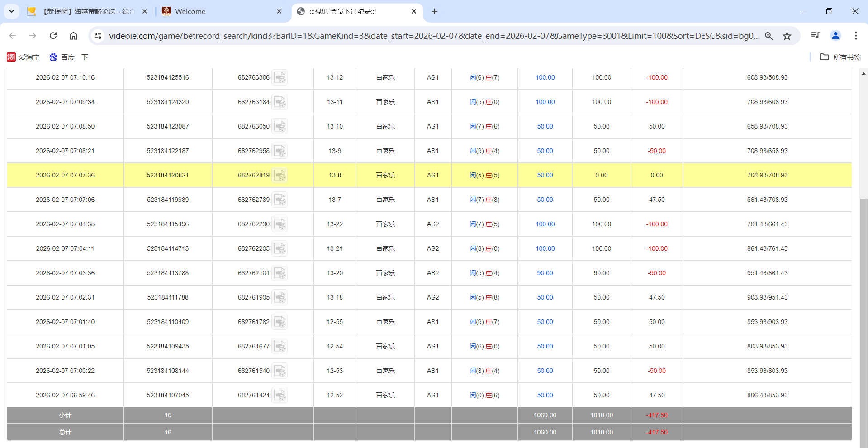Open the browser home page icon
This screenshot has height=448, width=868.
(x=73, y=35)
